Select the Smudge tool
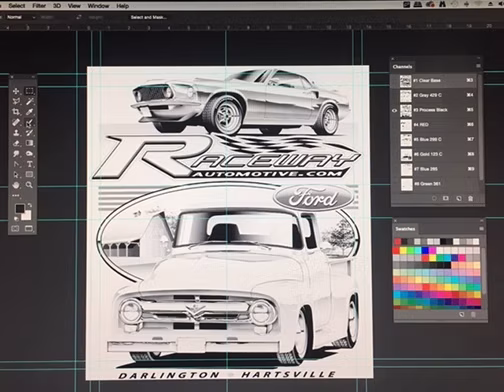504x392 pixels. click(x=16, y=154)
